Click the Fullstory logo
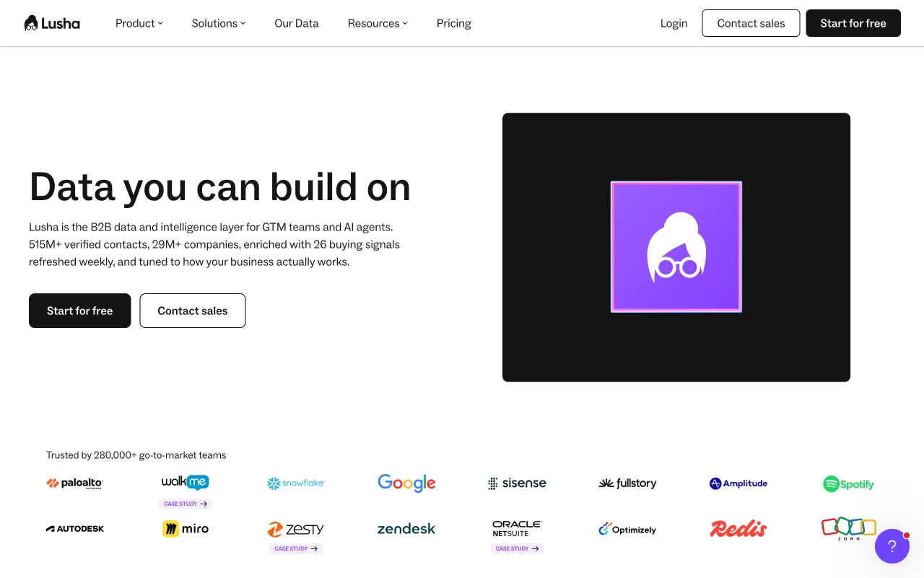Viewport: 924px width, 578px height. pyautogui.click(x=627, y=483)
